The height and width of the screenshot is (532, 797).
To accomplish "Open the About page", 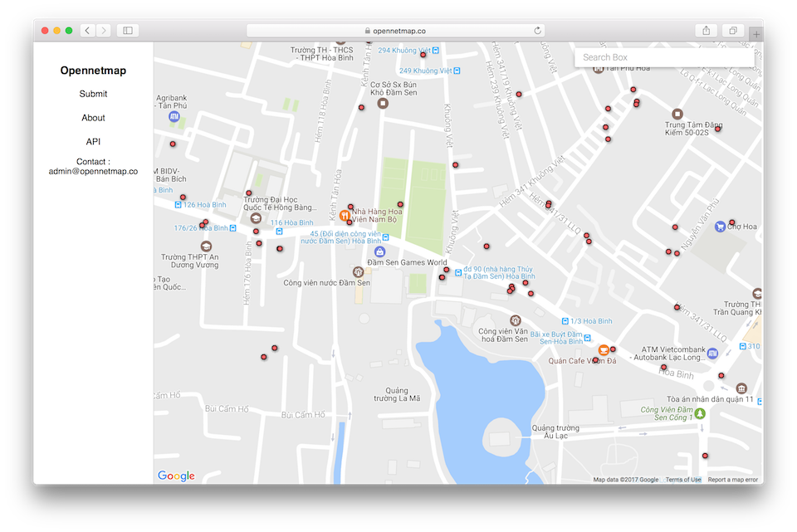I will click(x=92, y=118).
